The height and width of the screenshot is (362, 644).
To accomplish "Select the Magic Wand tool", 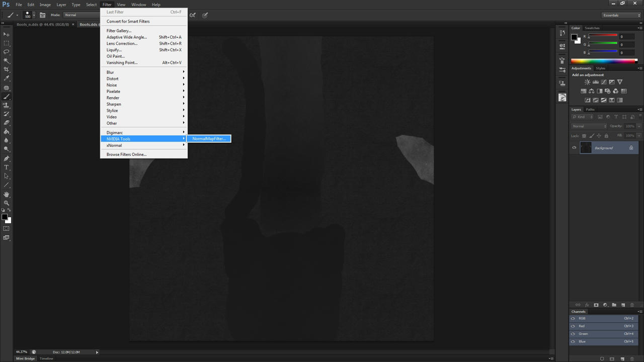I will tap(7, 61).
